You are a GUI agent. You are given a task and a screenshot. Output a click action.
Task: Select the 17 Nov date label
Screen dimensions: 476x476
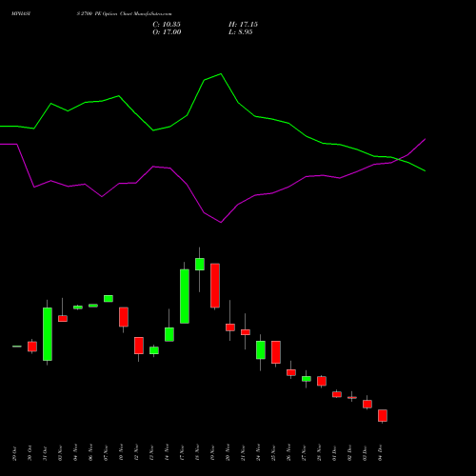point(182,453)
